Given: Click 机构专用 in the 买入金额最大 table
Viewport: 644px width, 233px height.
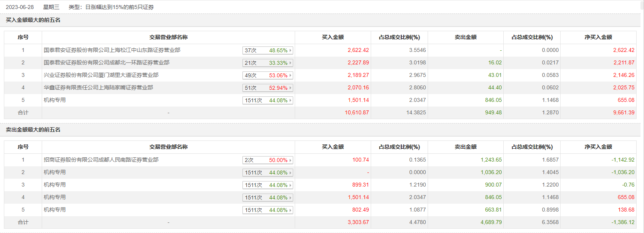Looking at the screenshot, I should coord(55,100).
